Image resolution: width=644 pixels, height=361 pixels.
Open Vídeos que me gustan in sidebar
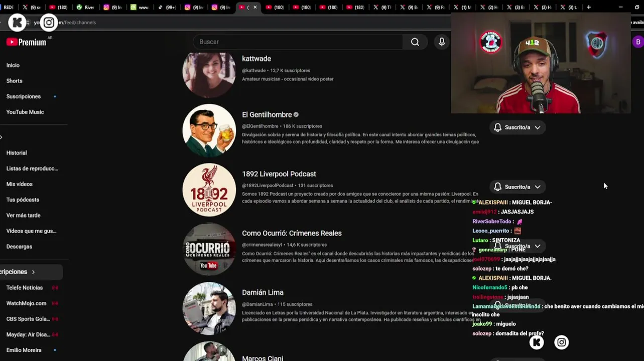pyautogui.click(x=31, y=231)
